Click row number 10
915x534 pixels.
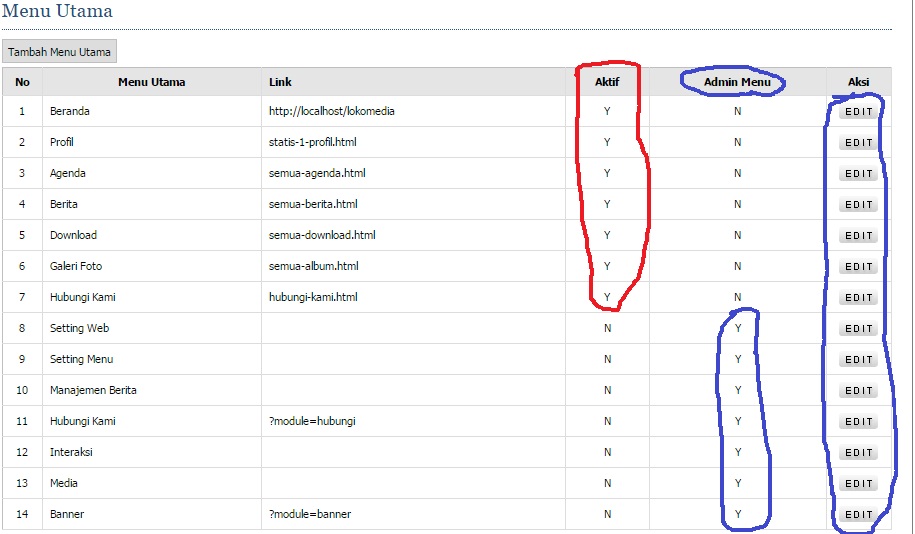(x=22, y=390)
